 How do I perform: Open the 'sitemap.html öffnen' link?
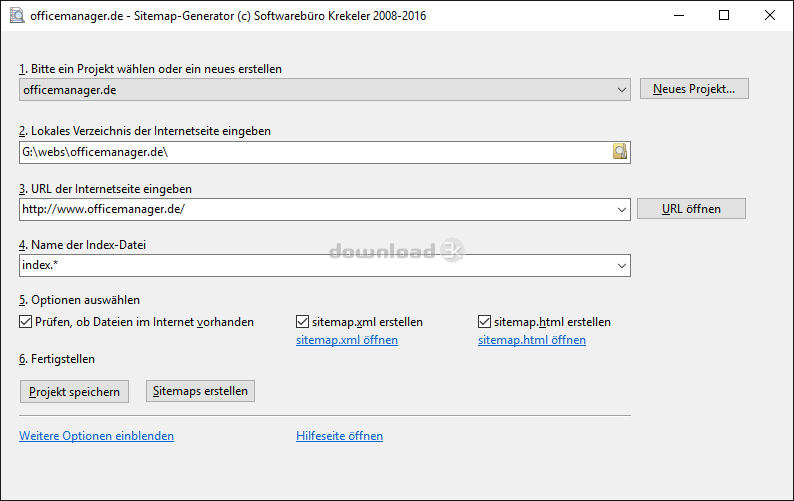(532, 340)
